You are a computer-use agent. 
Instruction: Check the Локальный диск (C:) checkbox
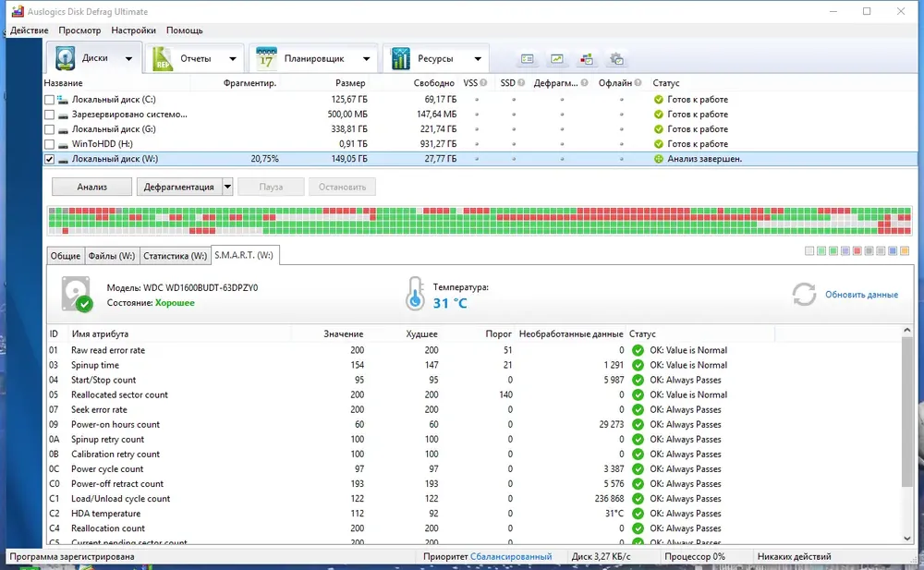[50, 100]
